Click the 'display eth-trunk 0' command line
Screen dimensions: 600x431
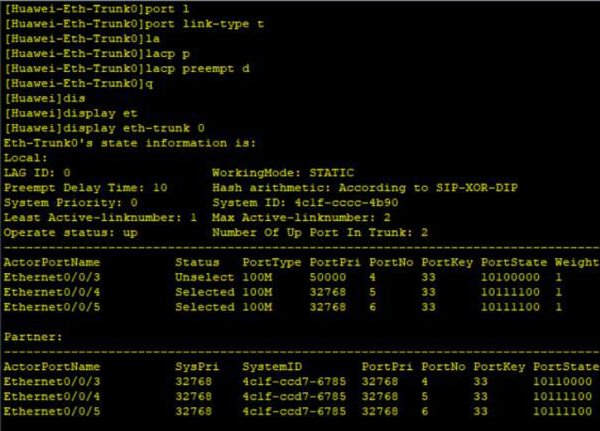(x=104, y=128)
